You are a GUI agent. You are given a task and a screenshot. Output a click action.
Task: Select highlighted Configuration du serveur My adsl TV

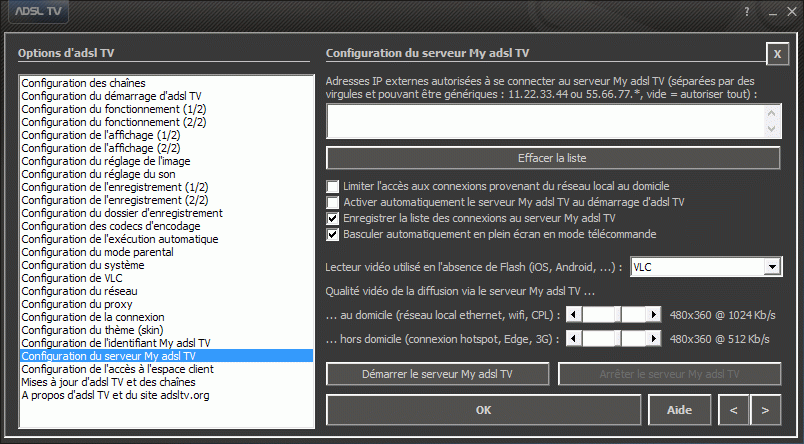(167, 356)
